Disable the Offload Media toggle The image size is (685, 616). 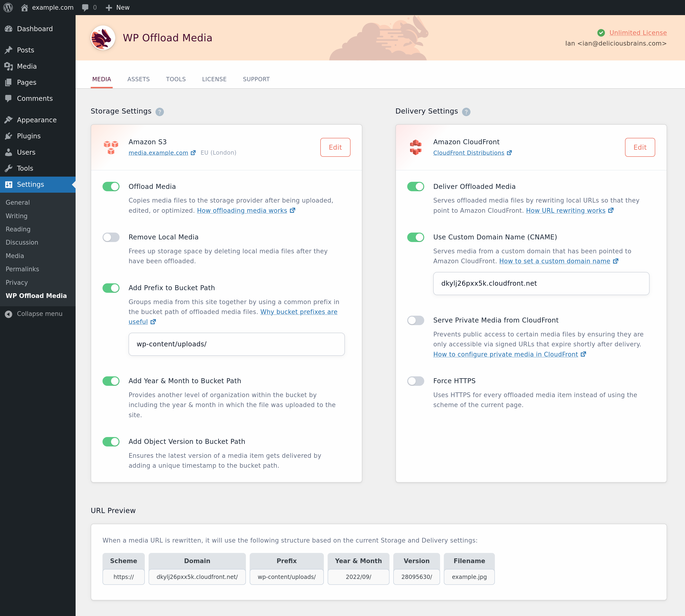111,186
